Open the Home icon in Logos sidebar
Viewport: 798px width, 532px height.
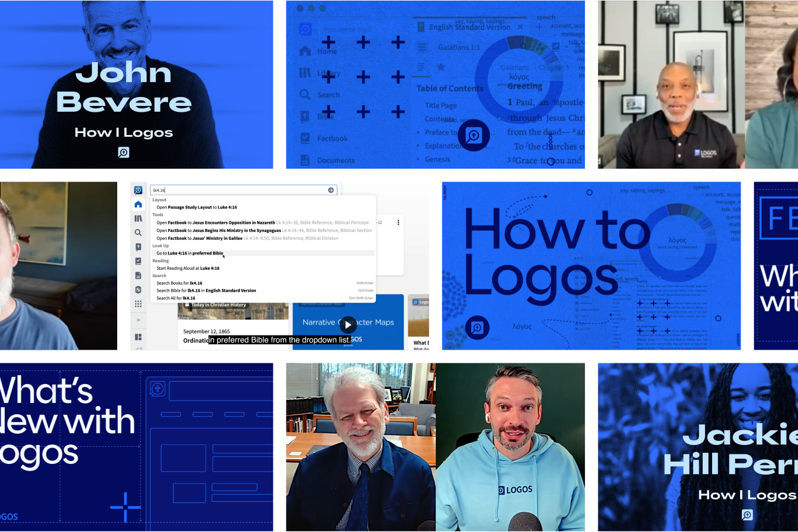click(138, 204)
